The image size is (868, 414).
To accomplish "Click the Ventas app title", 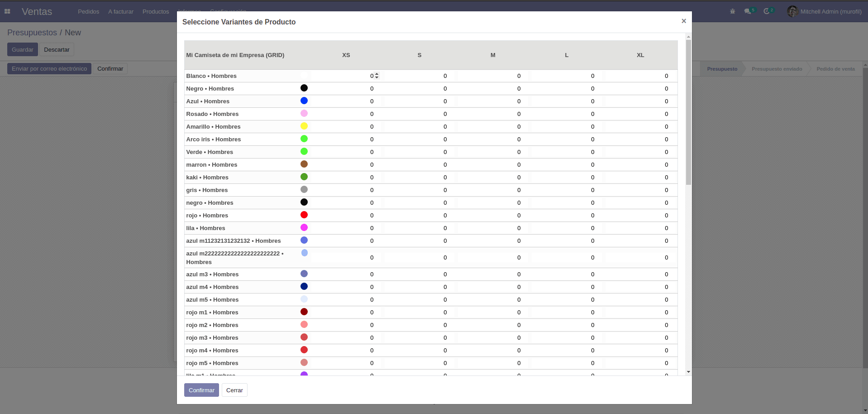I will pyautogui.click(x=37, y=11).
